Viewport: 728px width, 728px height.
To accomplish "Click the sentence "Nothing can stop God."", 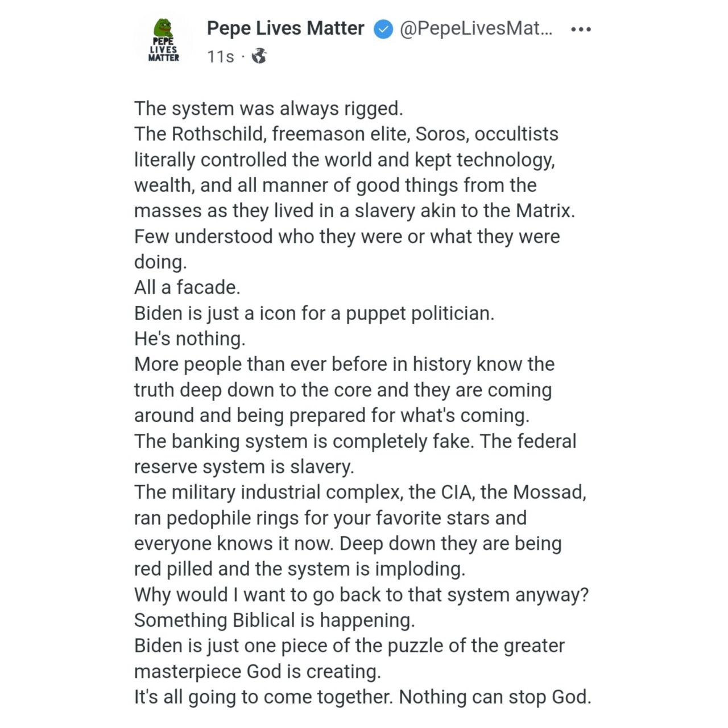I will [495, 697].
